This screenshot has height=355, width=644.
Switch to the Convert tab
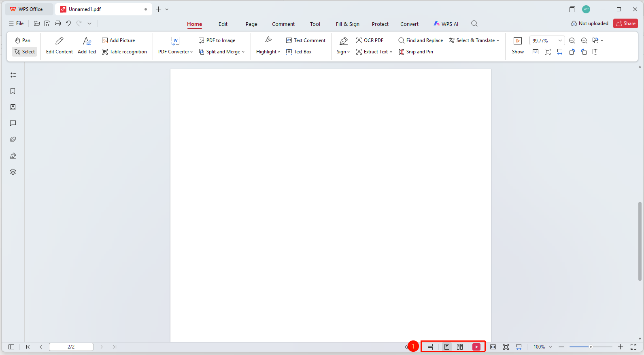coord(409,24)
